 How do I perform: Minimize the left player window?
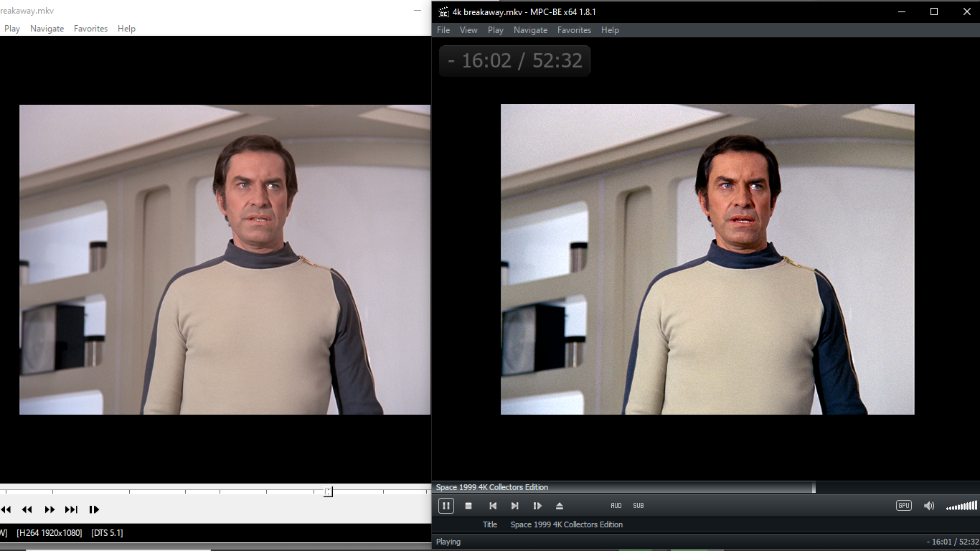tap(418, 11)
